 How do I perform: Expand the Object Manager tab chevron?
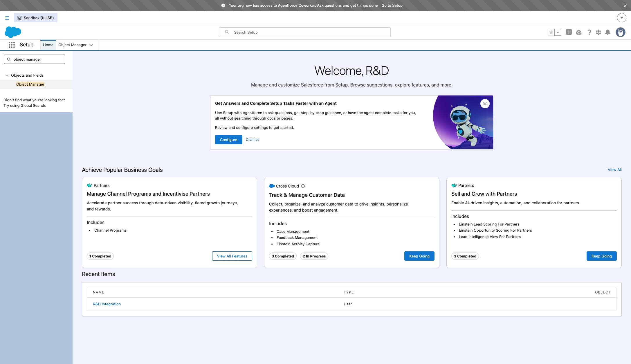coord(91,45)
